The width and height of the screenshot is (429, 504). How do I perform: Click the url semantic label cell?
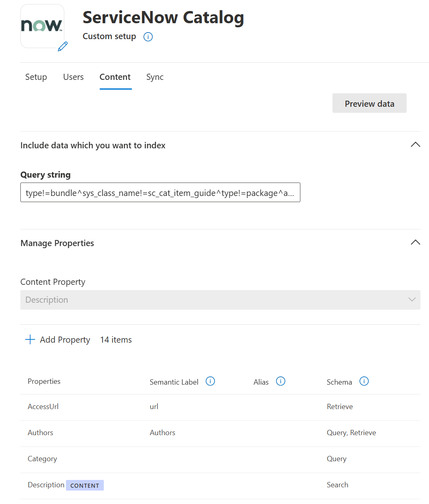pos(154,407)
